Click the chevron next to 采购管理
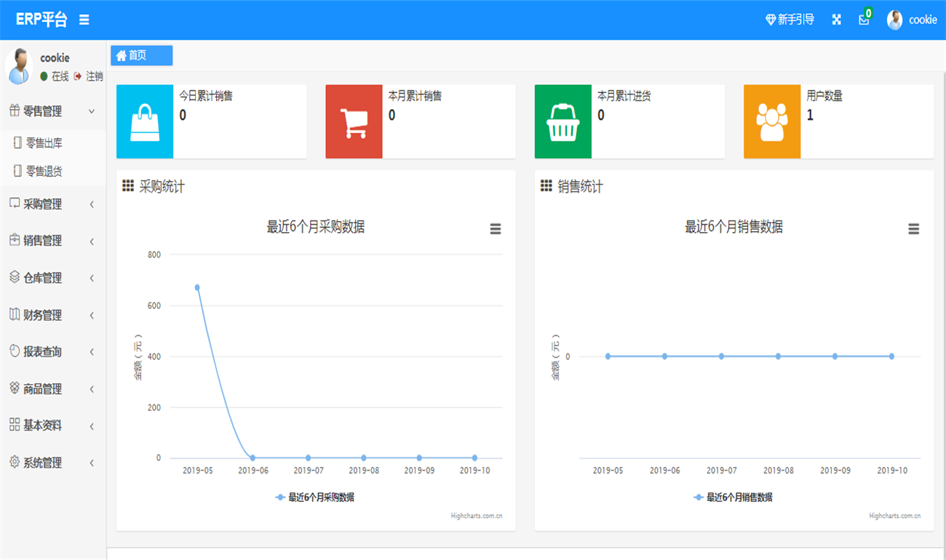This screenshot has width=946, height=560. tap(92, 204)
